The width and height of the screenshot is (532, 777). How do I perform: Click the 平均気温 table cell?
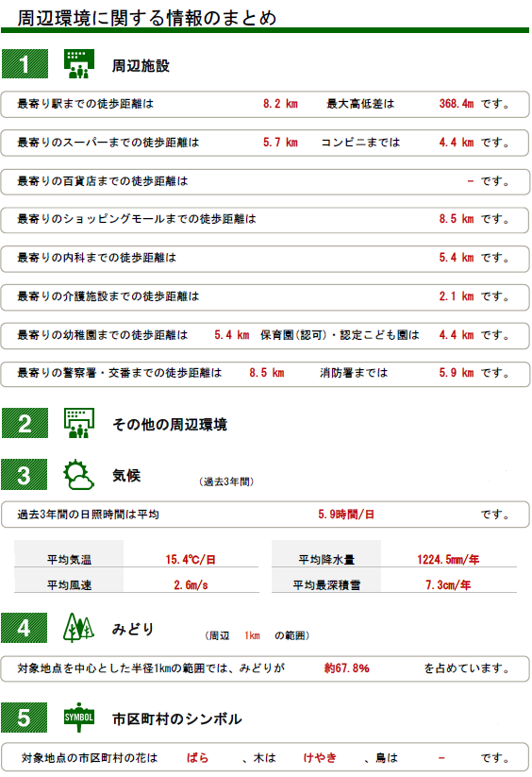pyautogui.click(x=69, y=560)
